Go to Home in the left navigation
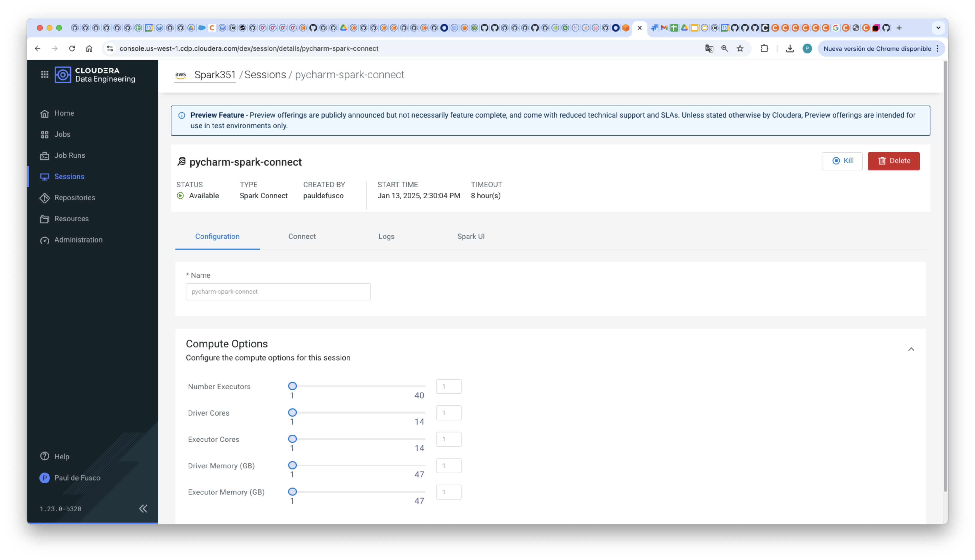975x560 pixels. click(64, 113)
